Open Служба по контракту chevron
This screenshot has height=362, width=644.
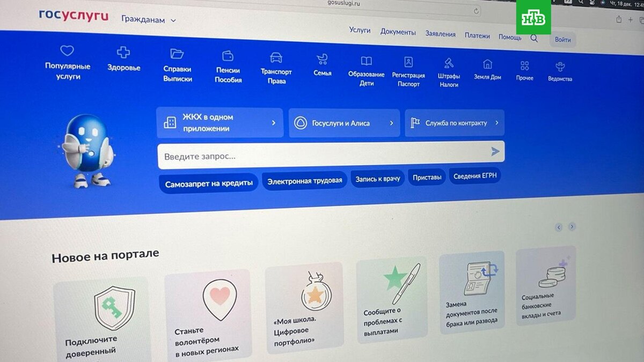496,123
